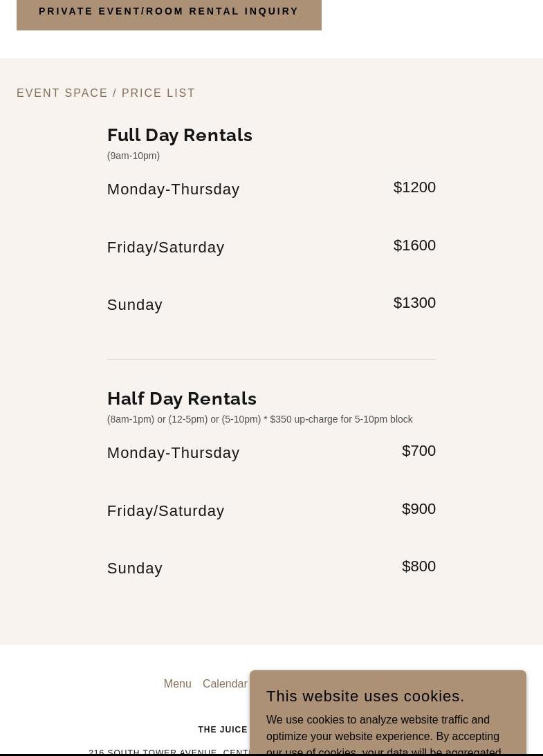543x756 pixels.
Task: Click the $350 up-charge time block note
Action: [x=260, y=419]
